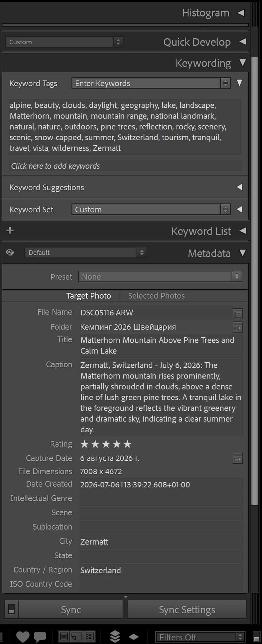Click the Date Created field
262x644 pixels.
161,485
